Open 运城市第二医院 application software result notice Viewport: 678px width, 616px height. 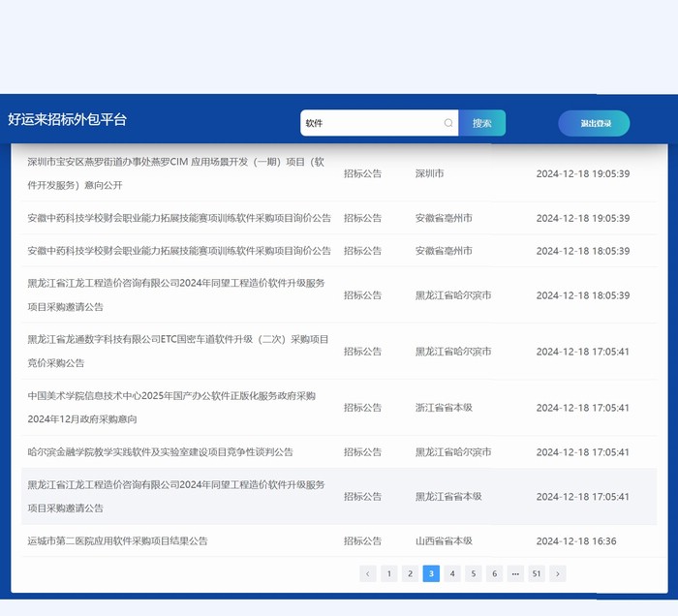coord(117,541)
